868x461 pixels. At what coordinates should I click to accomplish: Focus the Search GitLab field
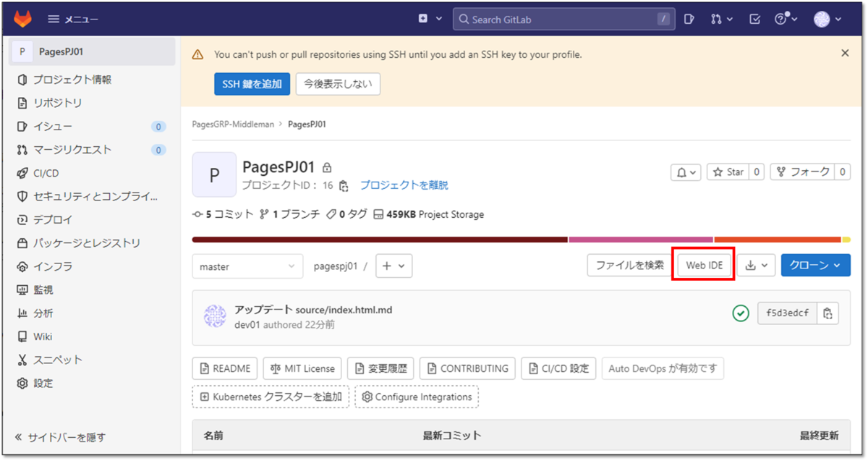[564, 20]
